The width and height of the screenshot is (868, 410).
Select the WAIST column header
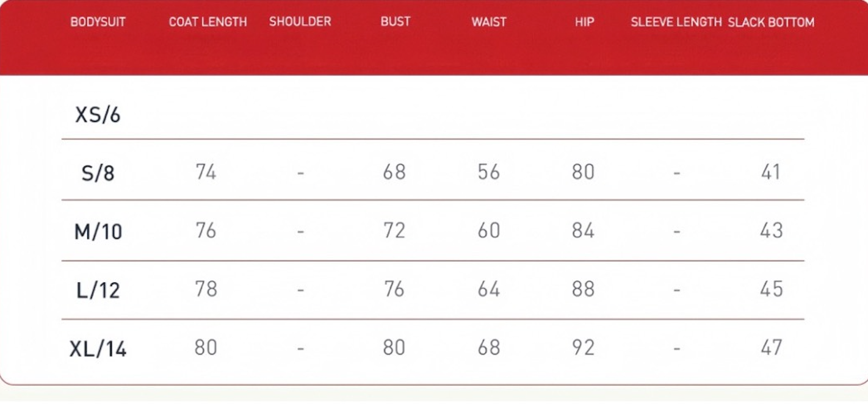[489, 22]
